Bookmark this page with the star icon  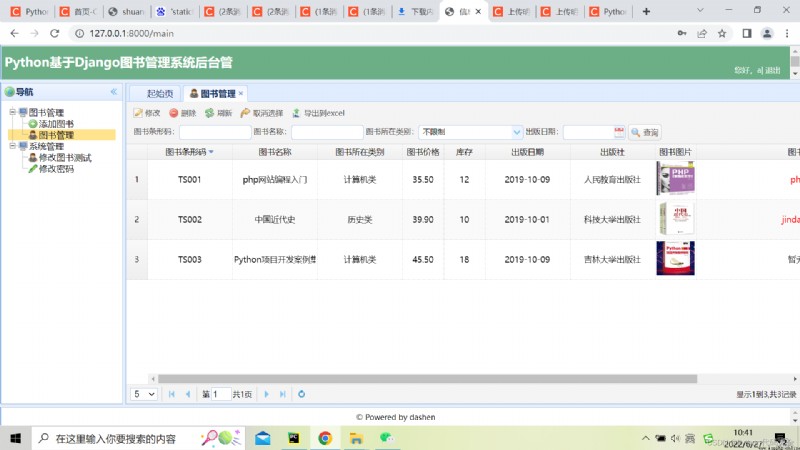[722, 33]
